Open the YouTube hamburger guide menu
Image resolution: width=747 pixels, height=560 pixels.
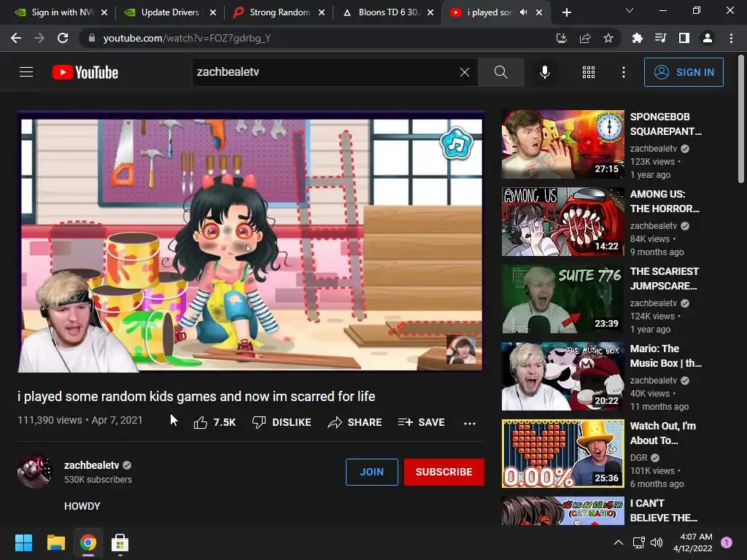26,72
